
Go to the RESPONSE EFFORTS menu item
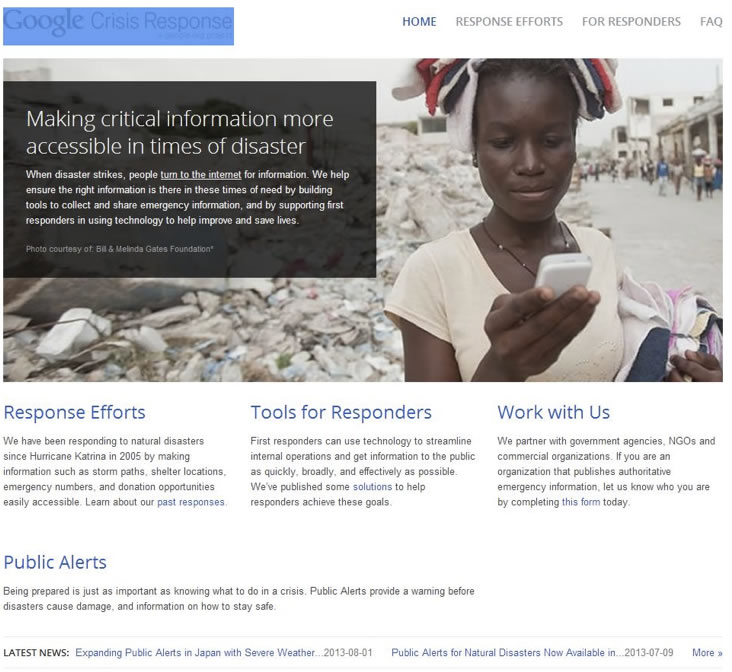coord(509,21)
